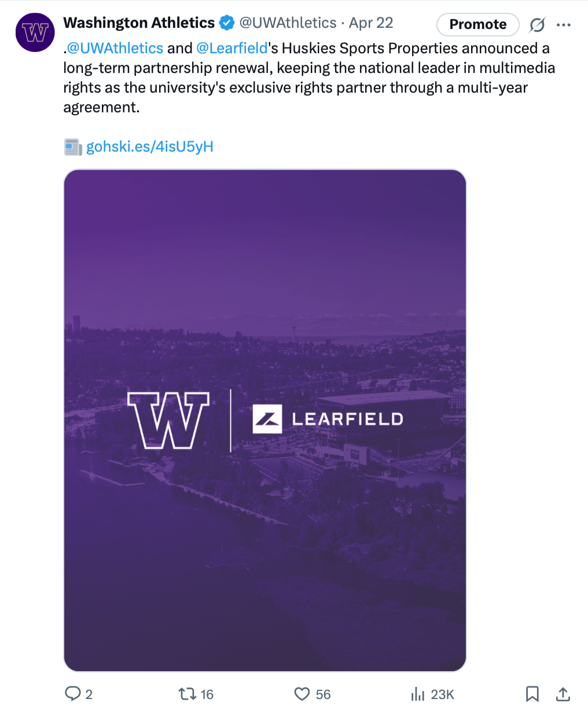The height and width of the screenshot is (714, 588).
Task: Click the newspaper emoji before the link
Action: click(x=73, y=147)
